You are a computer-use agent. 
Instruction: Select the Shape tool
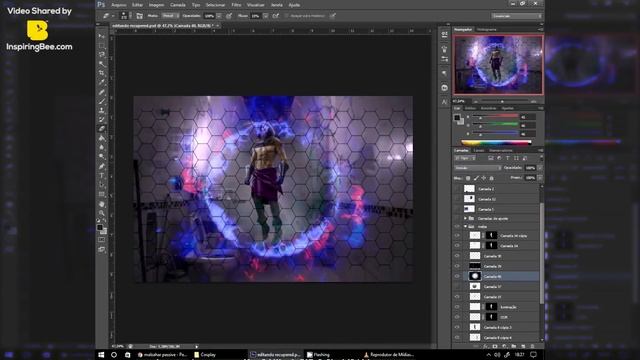point(102,194)
